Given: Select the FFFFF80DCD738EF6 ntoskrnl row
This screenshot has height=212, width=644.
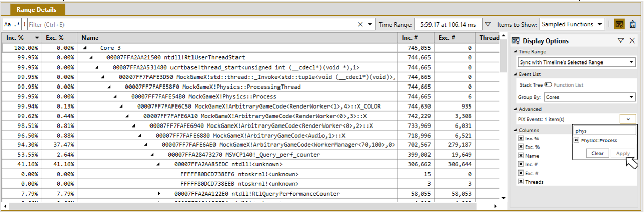Looking at the screenshot, I should point(251,174).
